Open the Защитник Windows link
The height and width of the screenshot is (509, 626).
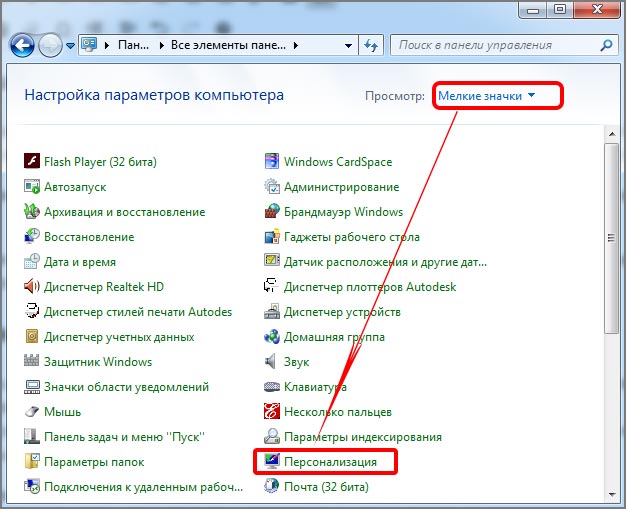coord(98,362)
